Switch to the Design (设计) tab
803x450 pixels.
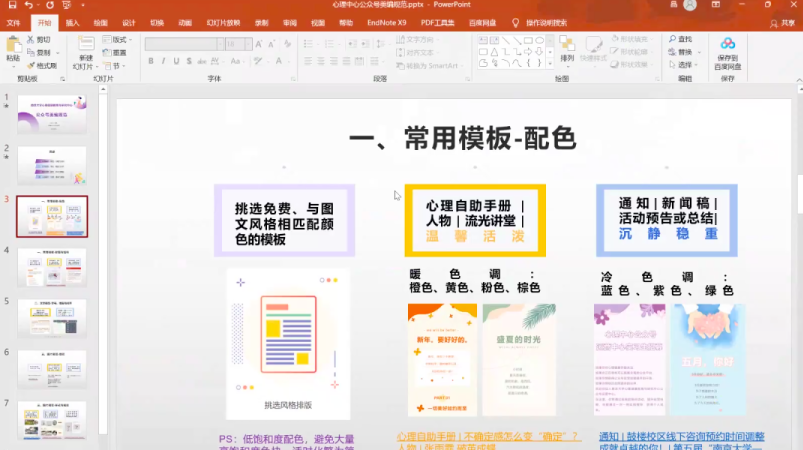coord(129,23)
